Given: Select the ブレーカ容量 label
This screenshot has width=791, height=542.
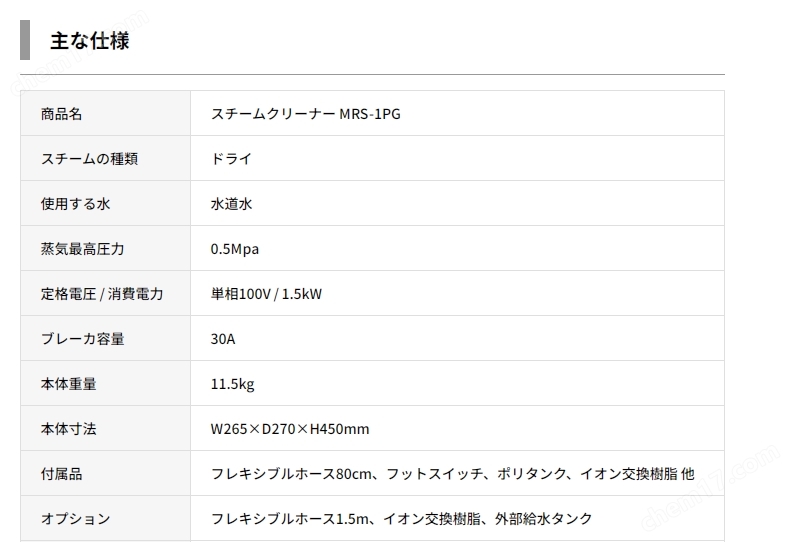Looking at the screenshot, I should pos(82,338).
